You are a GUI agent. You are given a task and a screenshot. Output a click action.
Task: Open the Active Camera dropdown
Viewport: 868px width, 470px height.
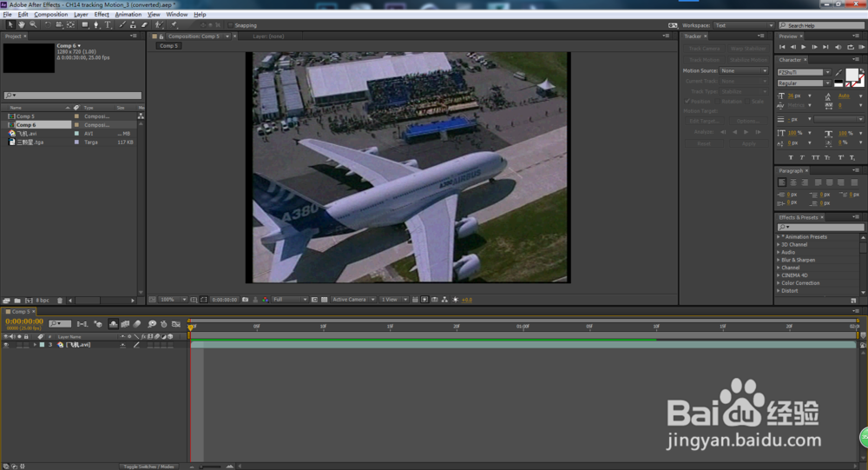click(353, 300)
